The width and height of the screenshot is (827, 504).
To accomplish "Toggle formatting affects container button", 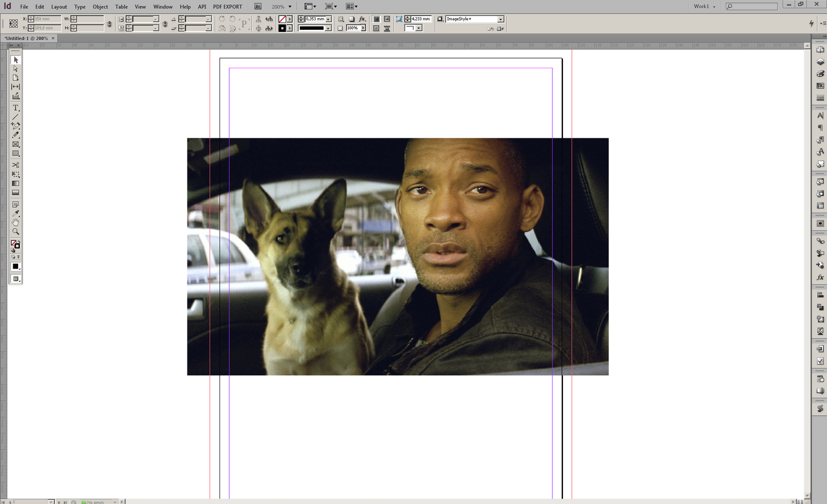I will pyautogui.click(x=14, y=257).
